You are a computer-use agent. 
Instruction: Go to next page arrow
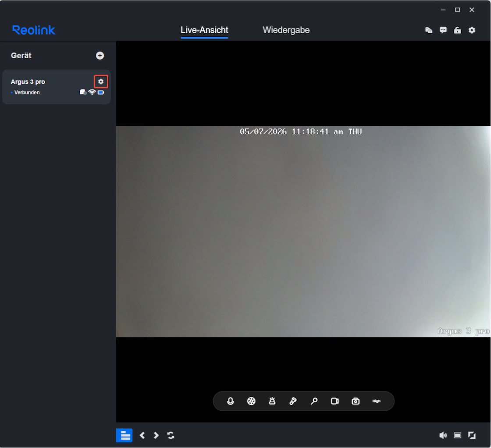pos(156,435)
